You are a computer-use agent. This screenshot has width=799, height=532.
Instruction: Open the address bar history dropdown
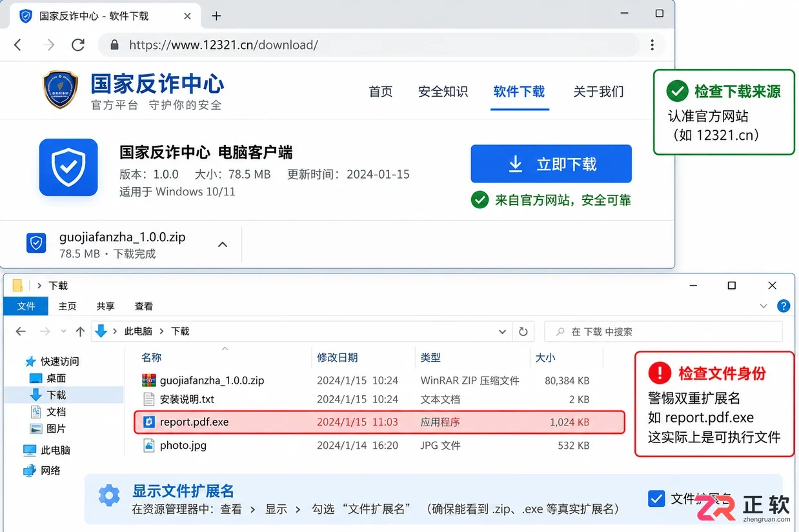502,332
